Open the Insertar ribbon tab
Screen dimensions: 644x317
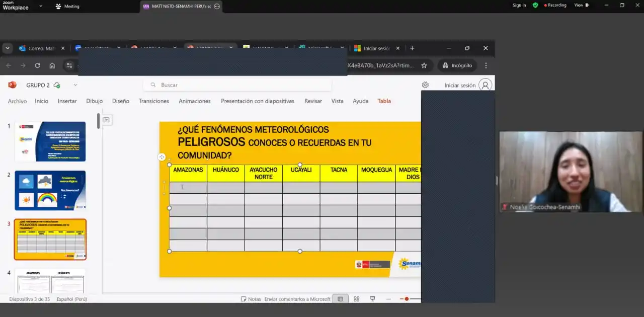point(67,101)
